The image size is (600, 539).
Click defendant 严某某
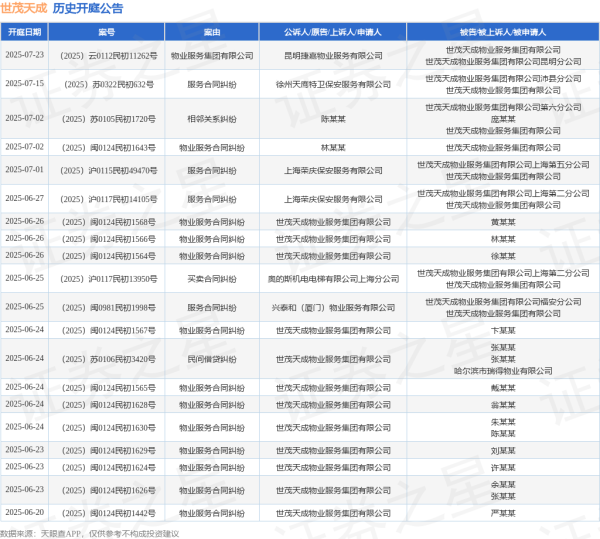(503, 513)
